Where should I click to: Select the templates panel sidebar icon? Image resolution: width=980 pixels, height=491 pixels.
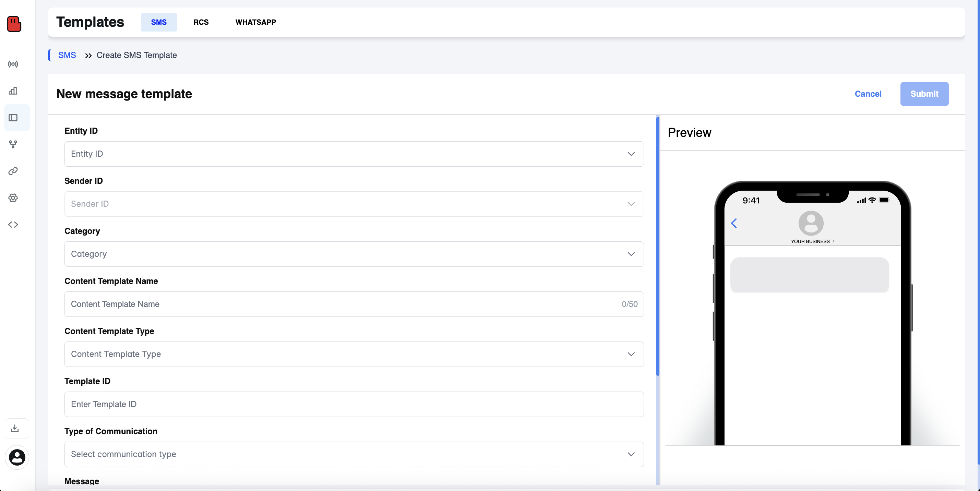coord(13,118)
